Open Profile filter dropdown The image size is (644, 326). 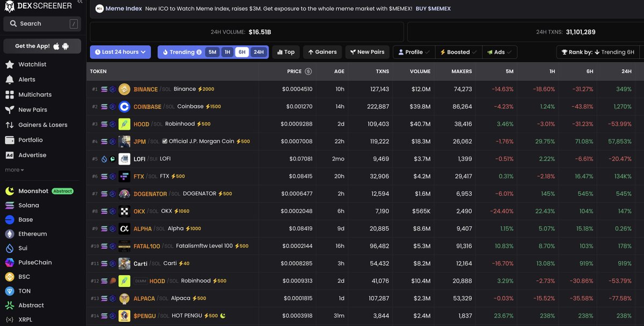coord(414,52)
